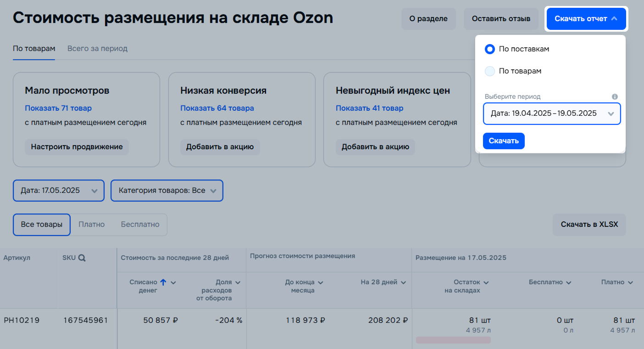Click the О разделе button
The image size is (644, 349).
click(x=428, y=19)
